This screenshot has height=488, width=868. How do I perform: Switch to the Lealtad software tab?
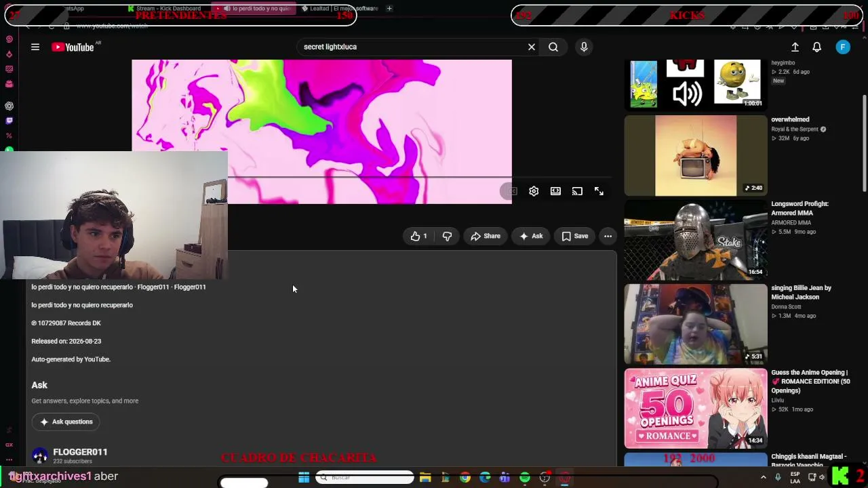tap(339, 8)
